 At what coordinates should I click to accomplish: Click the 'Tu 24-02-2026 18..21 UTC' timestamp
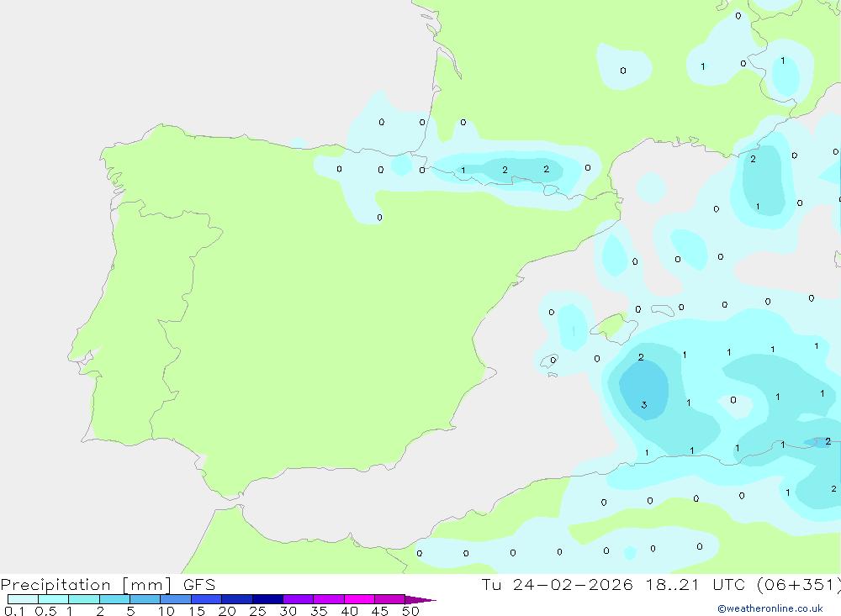(x=613, y=585)
